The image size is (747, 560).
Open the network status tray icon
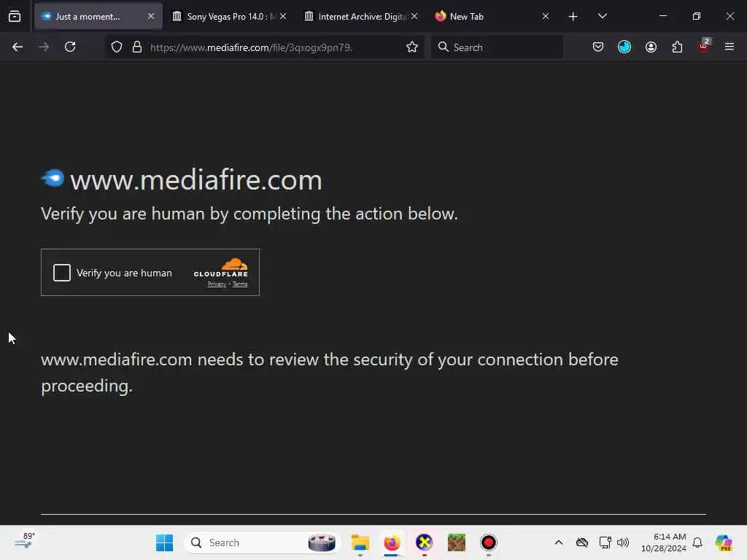coord(605,542)
